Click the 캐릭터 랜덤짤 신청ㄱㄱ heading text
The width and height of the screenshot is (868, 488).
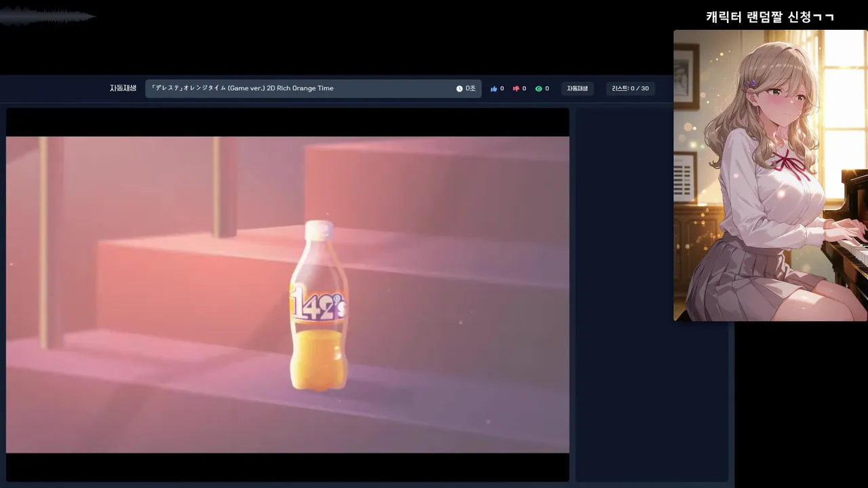(770, 17)
